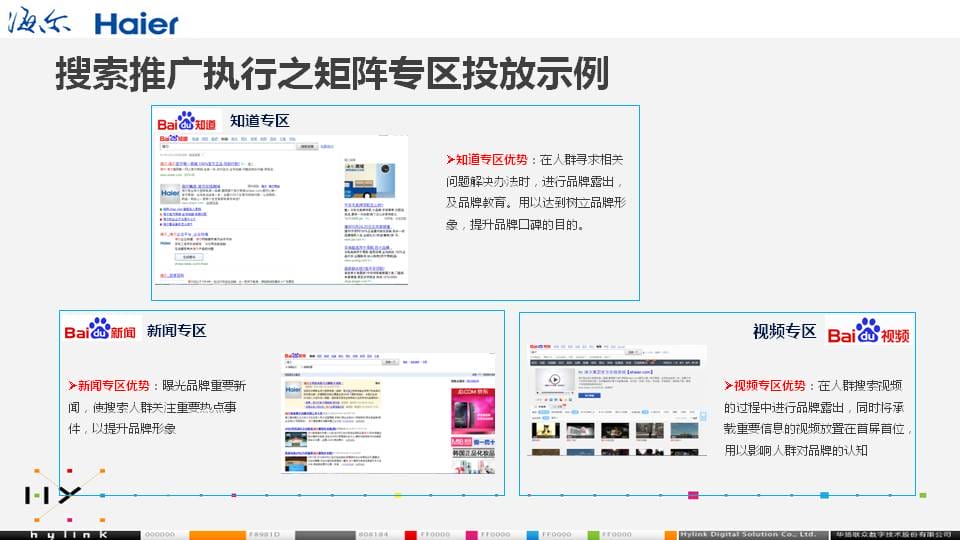Screen dimensions: 960x540
Task: Click the Baidu Video (视频) logo
Action: 868,331
